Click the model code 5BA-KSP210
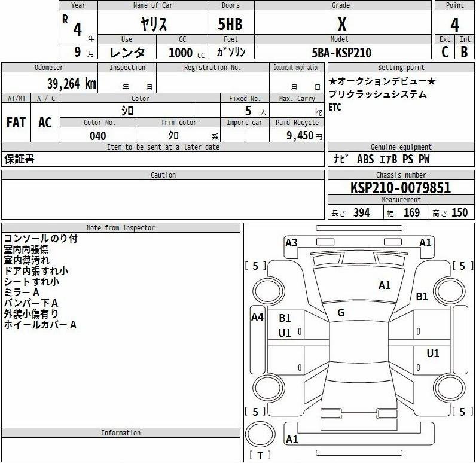 (x=342, y=53)
